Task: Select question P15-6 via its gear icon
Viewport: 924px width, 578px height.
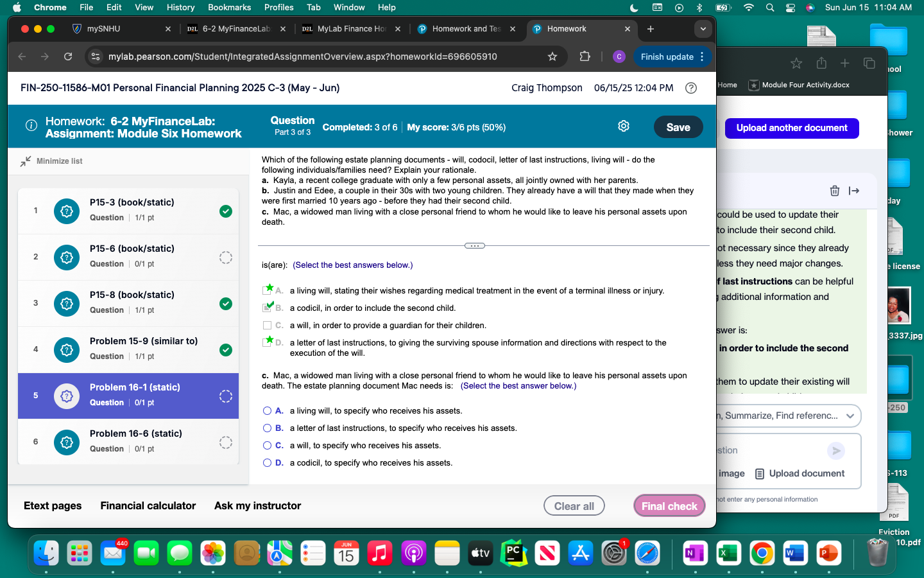Action: (66, 258)
